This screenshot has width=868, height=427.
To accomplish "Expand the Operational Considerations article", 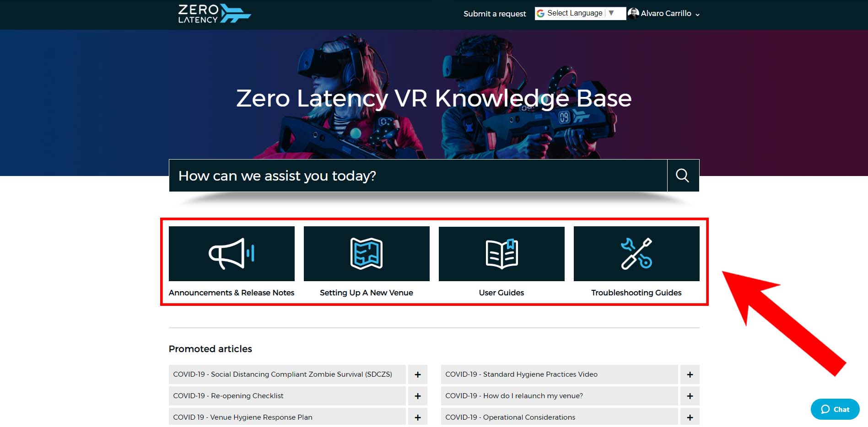I will click(x=690, y=417).
